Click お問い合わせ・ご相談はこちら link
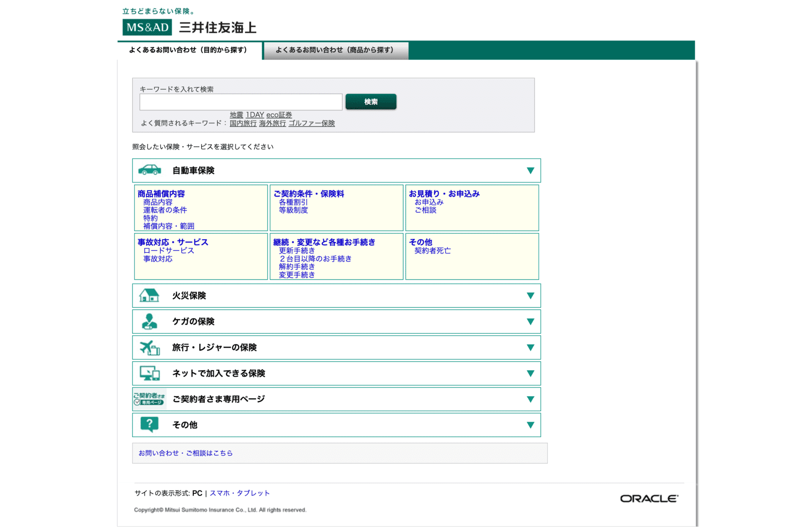This screenshot has width=812, height=527. pos(186,453)
